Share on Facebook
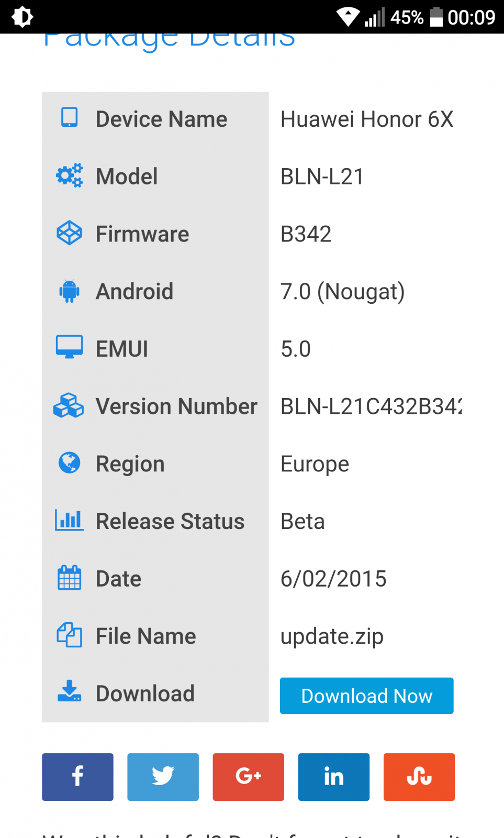 77,777
